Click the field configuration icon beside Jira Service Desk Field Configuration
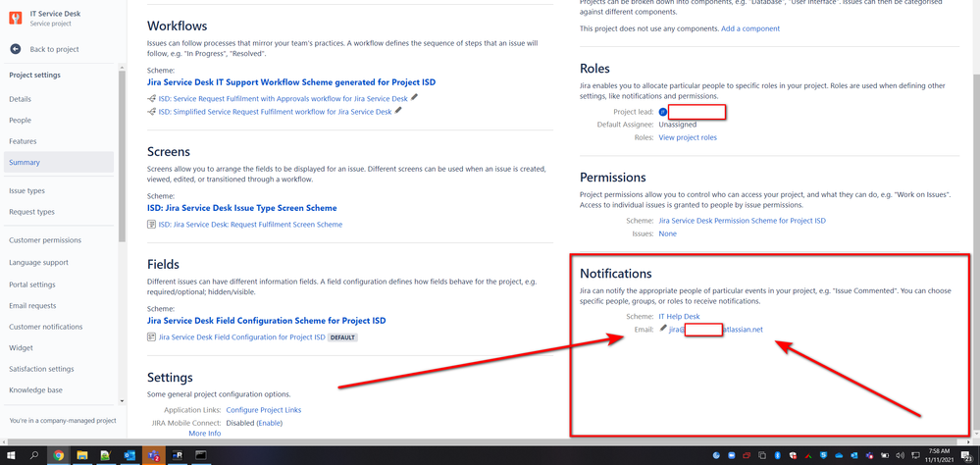 tap(151, 336)
